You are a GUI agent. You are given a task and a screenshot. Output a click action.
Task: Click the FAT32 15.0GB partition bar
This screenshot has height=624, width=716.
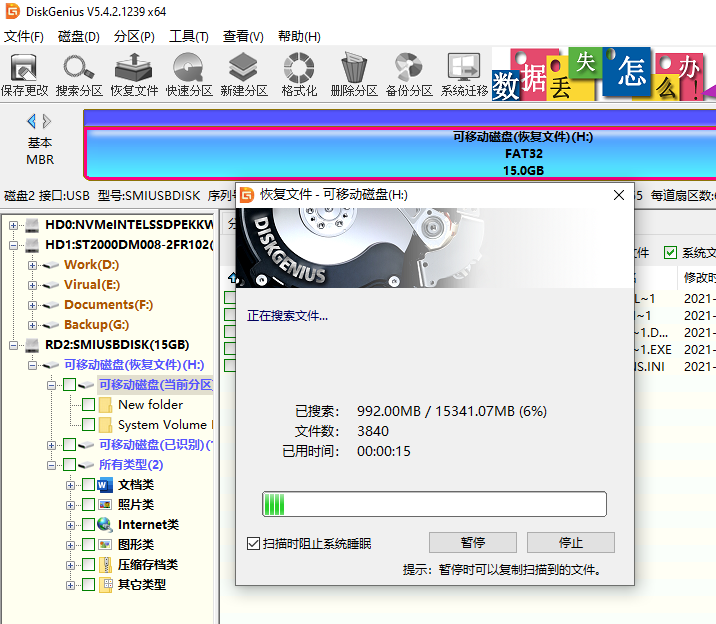400,153
